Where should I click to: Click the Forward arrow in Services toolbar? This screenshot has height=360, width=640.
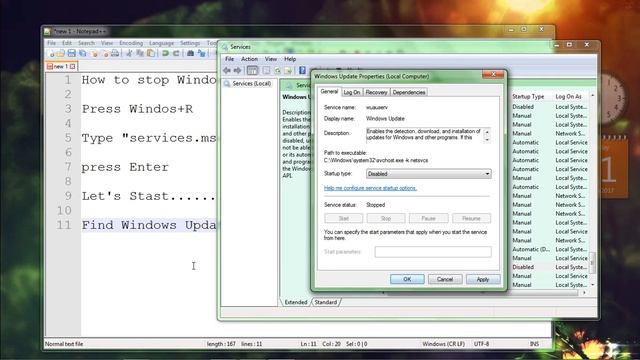point(237,71)
